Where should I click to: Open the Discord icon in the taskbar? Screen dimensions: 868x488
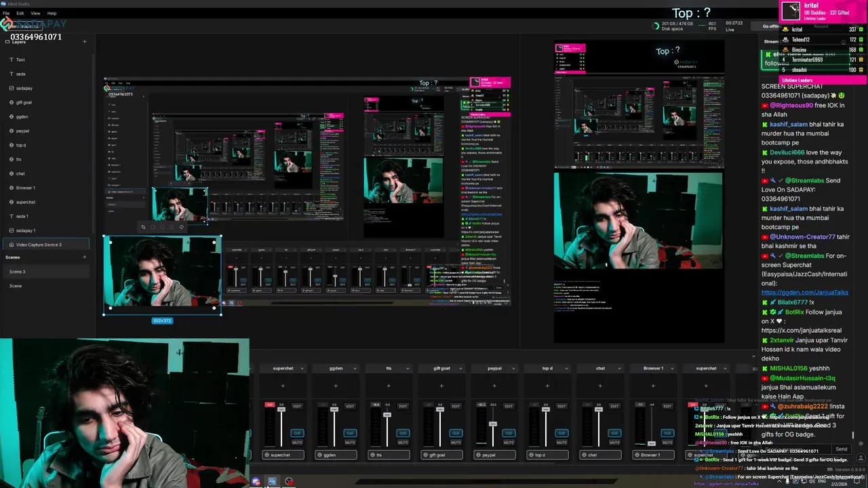(256, 482)
